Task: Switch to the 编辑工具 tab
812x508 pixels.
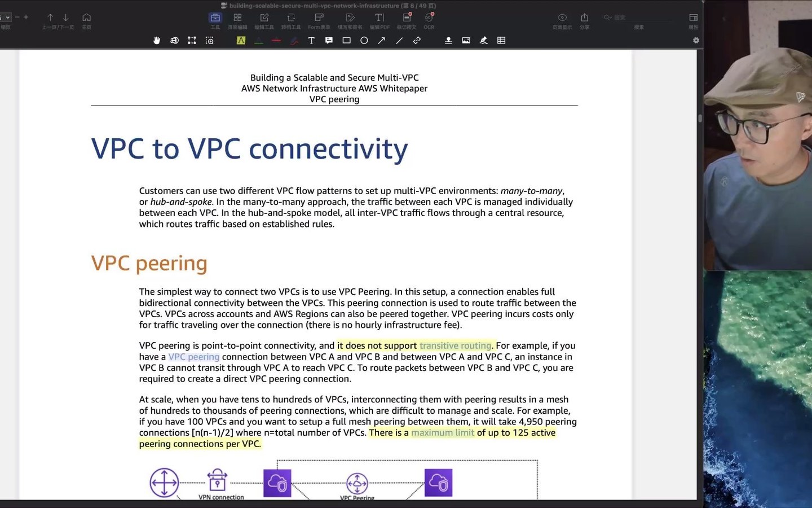Action: [x=264, y=21]
